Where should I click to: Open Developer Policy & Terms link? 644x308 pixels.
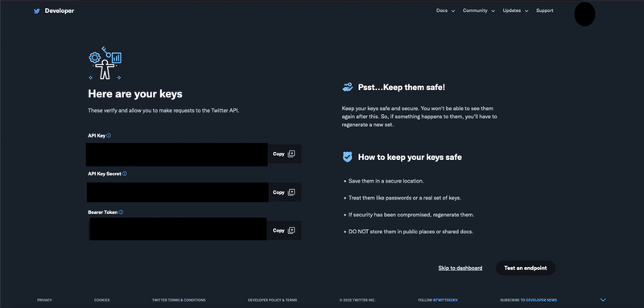coord(272,300)
